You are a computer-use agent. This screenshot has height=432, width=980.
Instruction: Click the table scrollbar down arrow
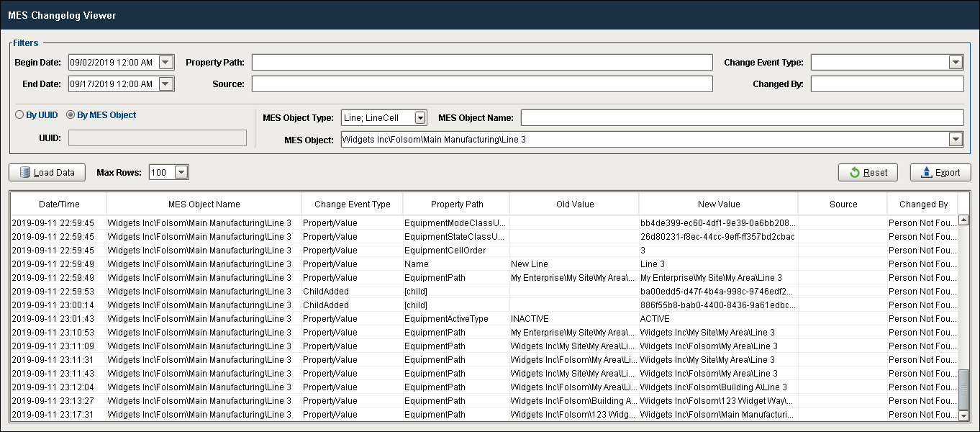click(x=963, y=415)
